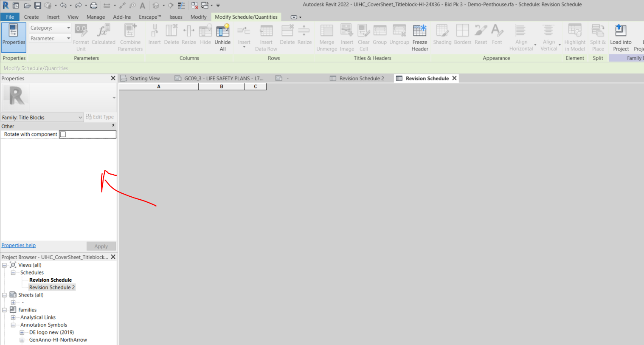Open the Combine Parameters tool

[x=130, y=37]
